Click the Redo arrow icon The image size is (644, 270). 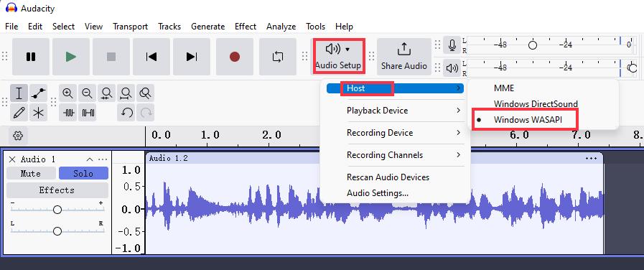(146, 113)
